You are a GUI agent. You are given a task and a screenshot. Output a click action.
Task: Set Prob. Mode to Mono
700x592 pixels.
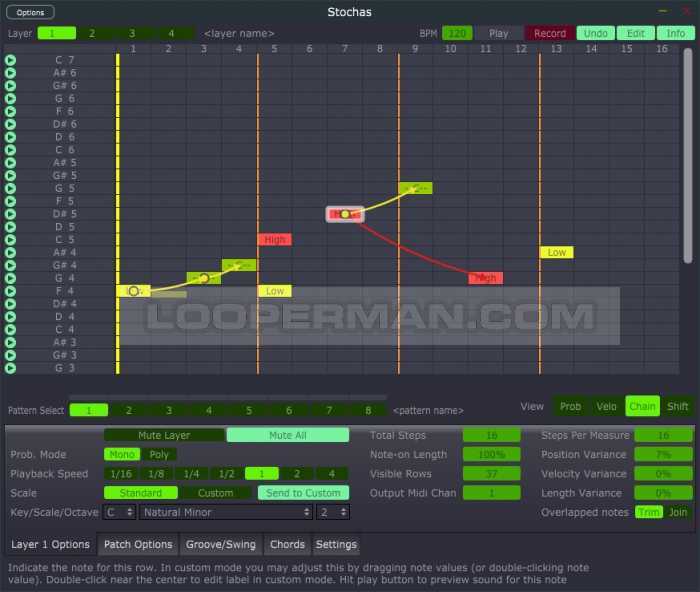[122, 454]
